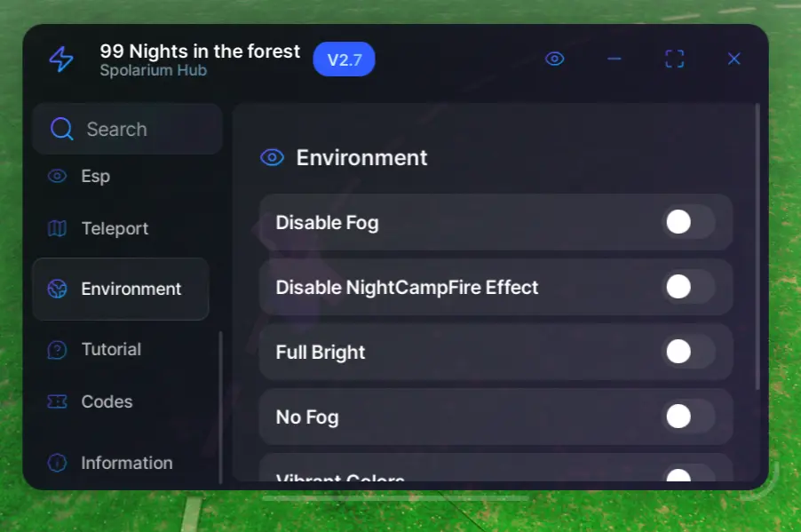Select the Tutorial tab

point(111,350)
